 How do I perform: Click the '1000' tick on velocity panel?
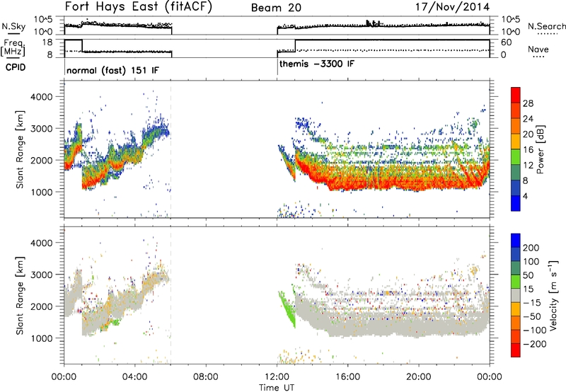(x=41, y=338)
